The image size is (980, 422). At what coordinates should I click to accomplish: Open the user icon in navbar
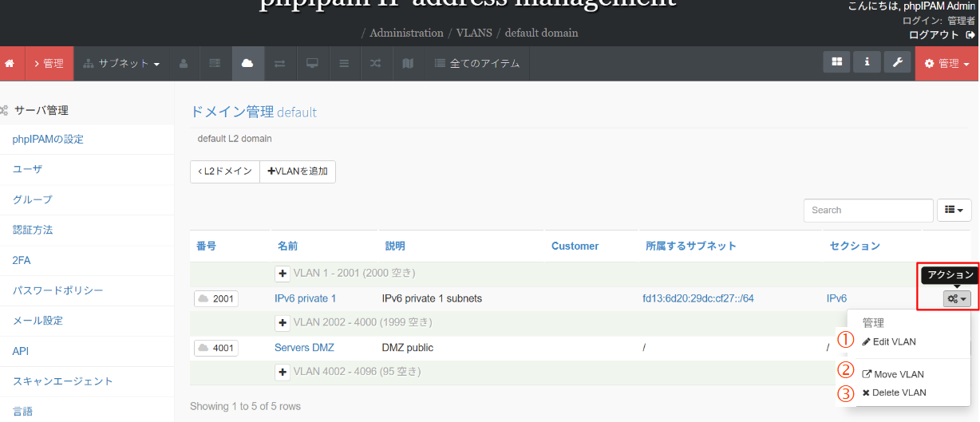[x=184, y=64]
